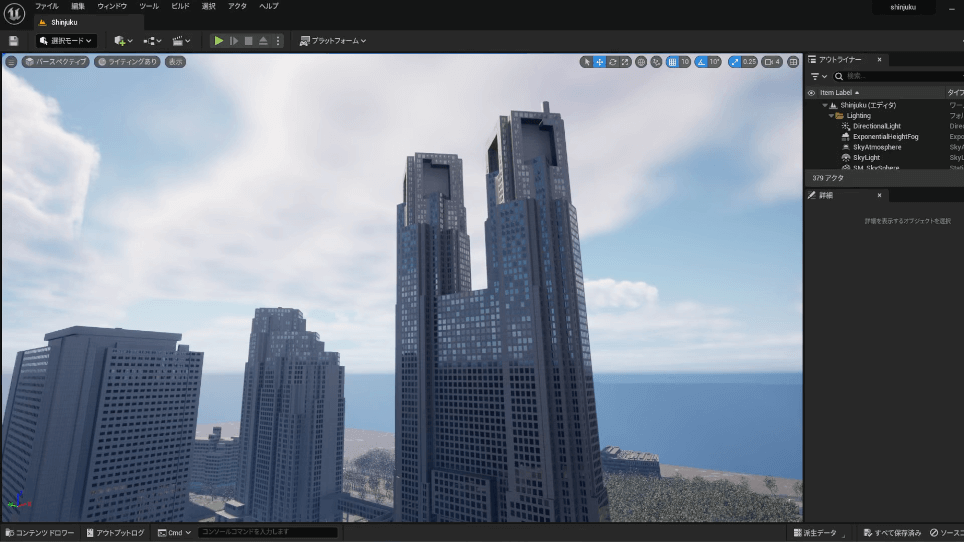Image resolution: width=964 pixels, height=542 pixels.
Task: Open play options three-dot menu
Action: (278, 41)
